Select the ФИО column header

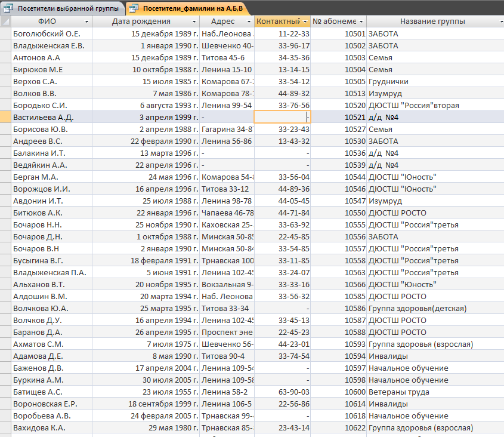coord(51,21)
